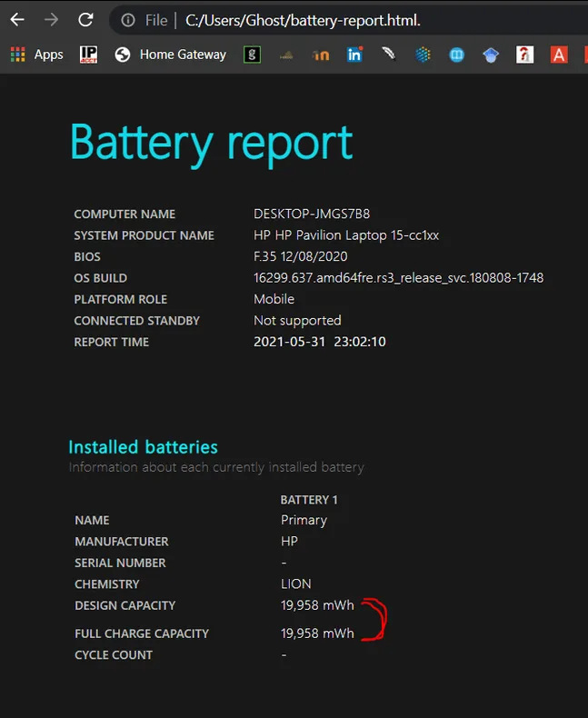
Task: Click the 'CHEMISTRY' label
Action: [x=106, y=584]
